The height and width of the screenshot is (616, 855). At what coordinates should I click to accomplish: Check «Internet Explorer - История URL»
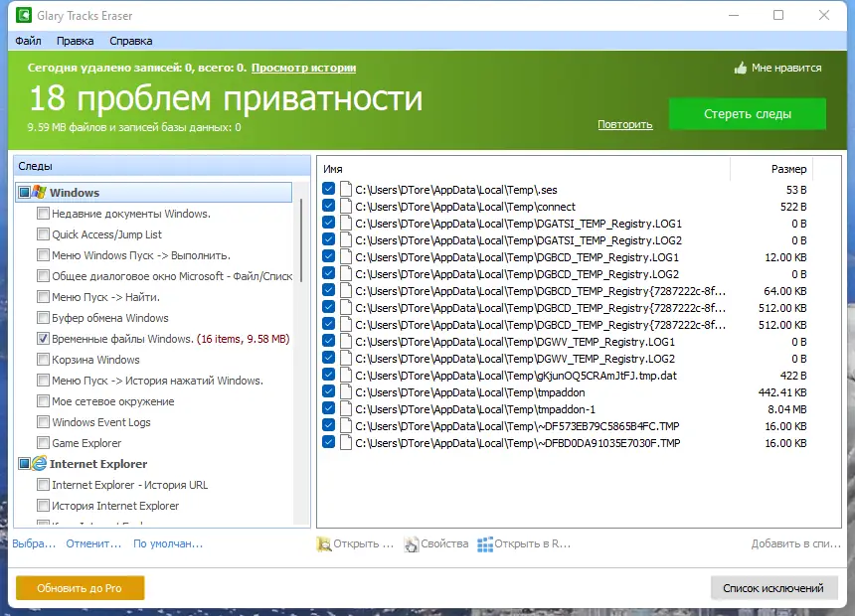tap(43, 485)
